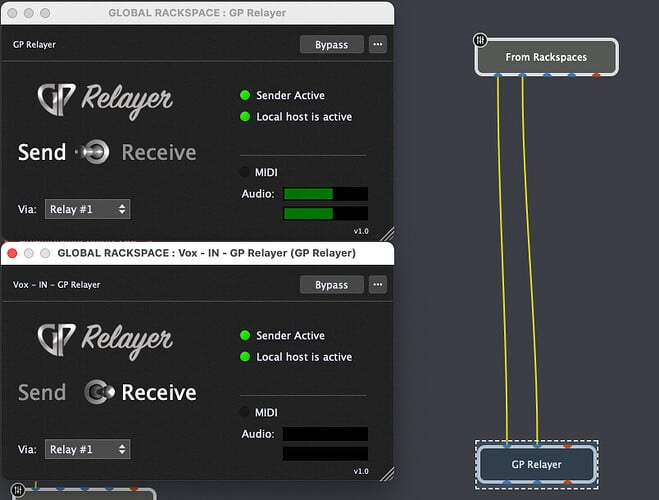This screenshot has height=500, width=659.
Task: Click the Vox - IN - GP Relayer title bar text
Action: [206, 253]
